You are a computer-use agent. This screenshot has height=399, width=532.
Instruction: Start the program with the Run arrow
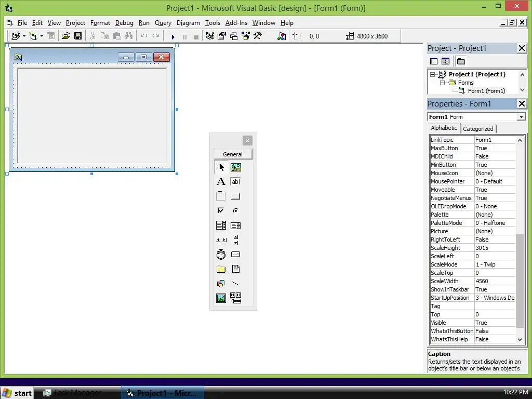[x=173, y=37]
